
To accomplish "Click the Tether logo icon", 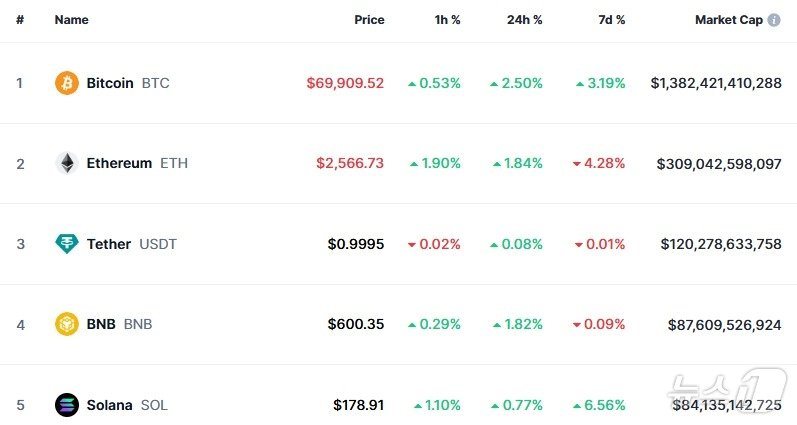I will pyautogui.click(x=67, y=244).
